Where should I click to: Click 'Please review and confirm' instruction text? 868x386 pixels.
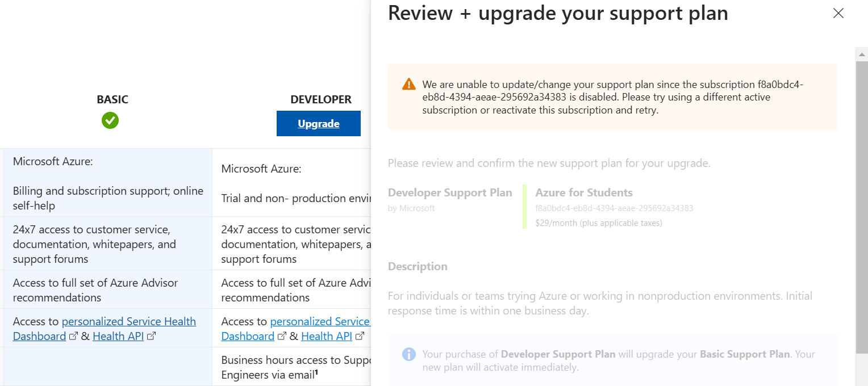[549, 163]
